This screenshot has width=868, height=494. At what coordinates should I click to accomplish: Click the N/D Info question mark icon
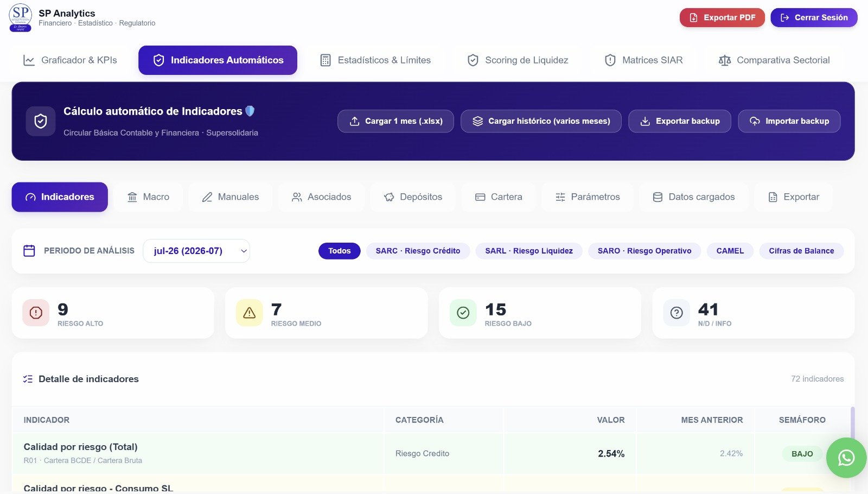(676, 313)
